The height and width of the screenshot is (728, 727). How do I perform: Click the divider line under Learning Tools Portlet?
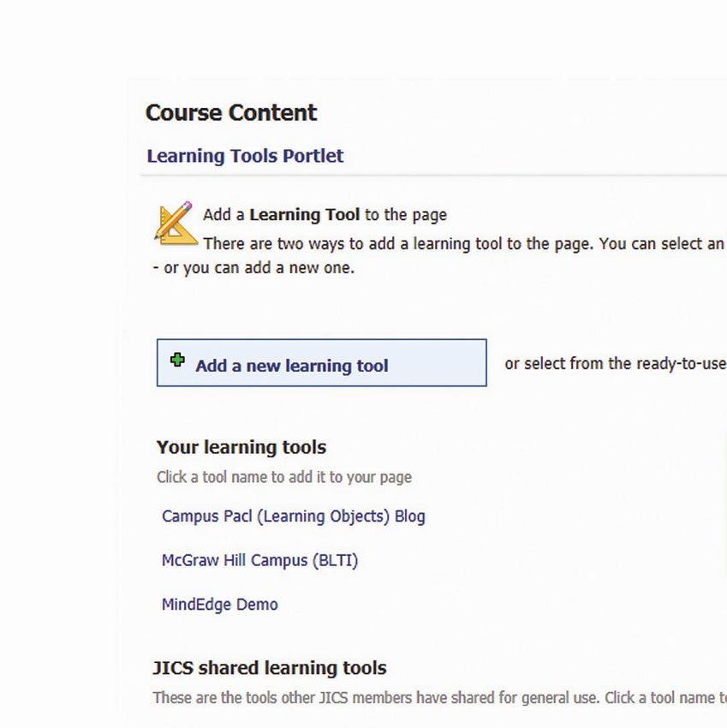(433, 176)
